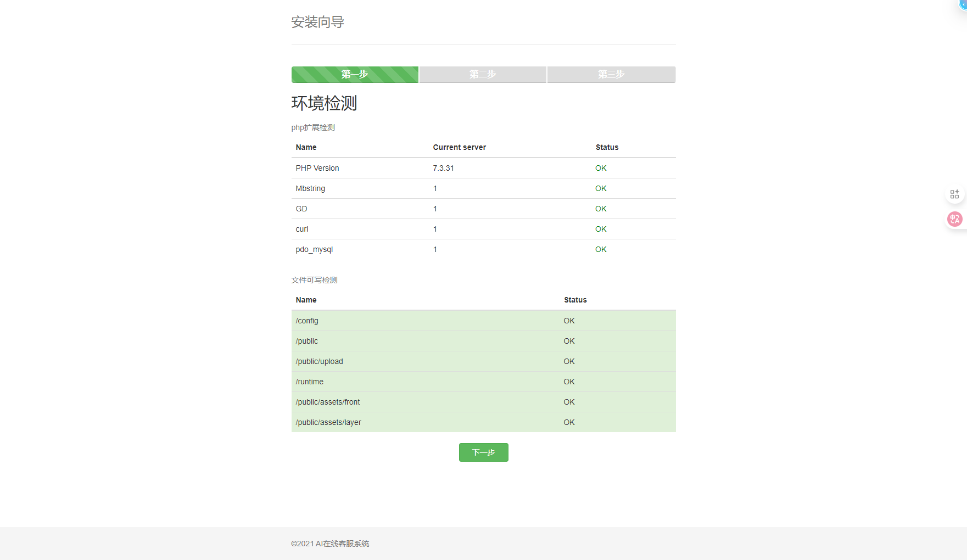This screenshot has width=967, height=560.
Task: Select the 第二步 progress step
Action: point(483,75)
